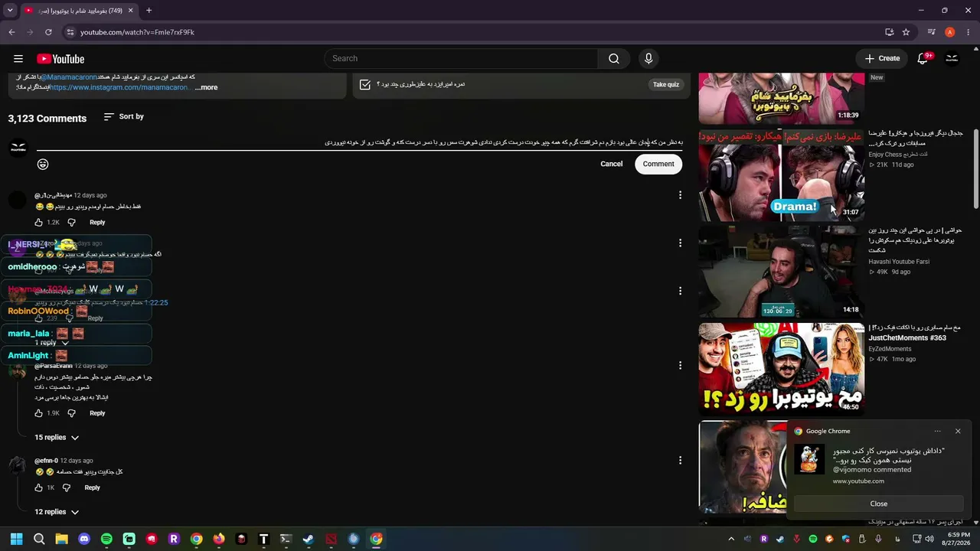This screenshot has width=980, height=551.
Task: Show hidden system tray icons
Action: coord(731,539)
